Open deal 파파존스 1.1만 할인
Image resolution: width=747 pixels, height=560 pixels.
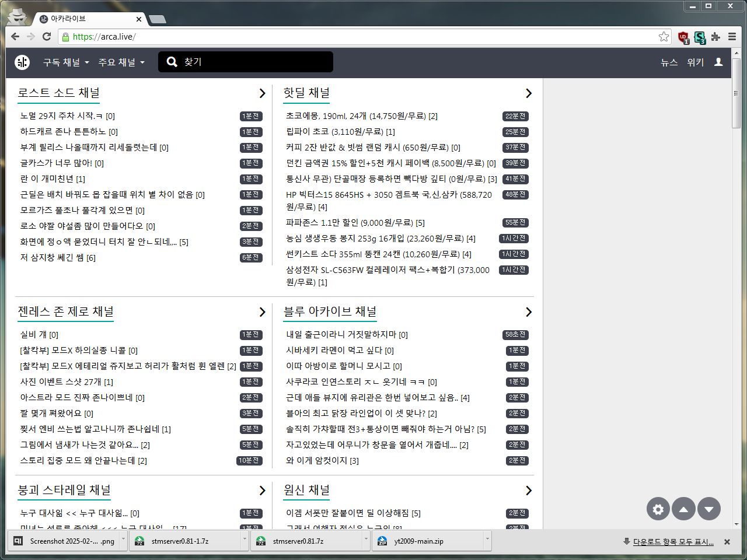[x=355, y=223]
